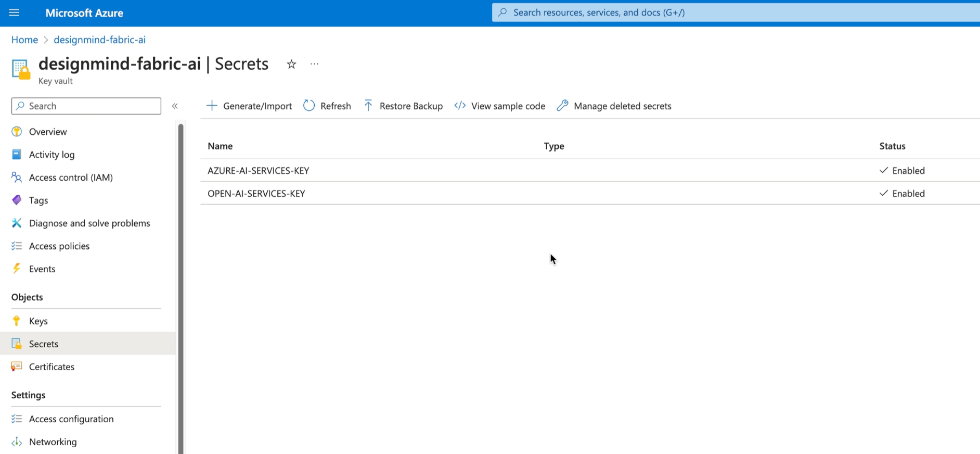Focus the global Azure search bar

click(728, 12)
